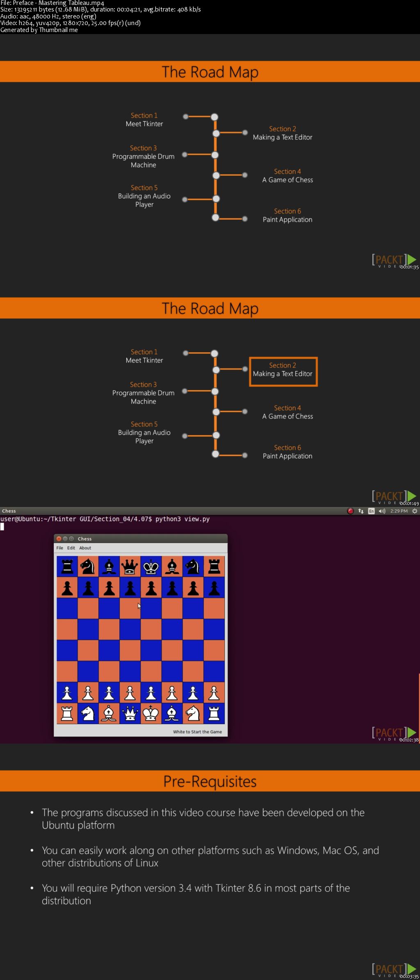
Task: Select the black queen on the chessboard
Action: pos(130,567)
